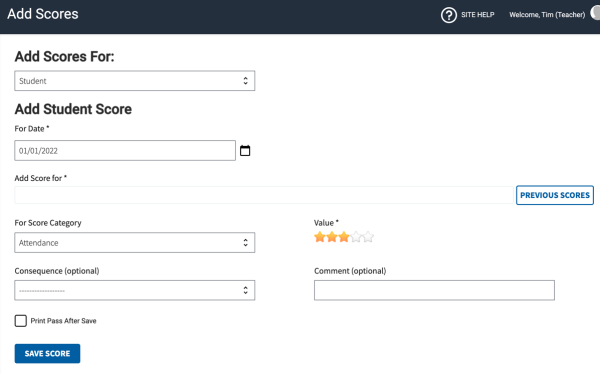Expand the For Score Category Attendance dropdown
The image size is (600, 374).
[135, 242]
